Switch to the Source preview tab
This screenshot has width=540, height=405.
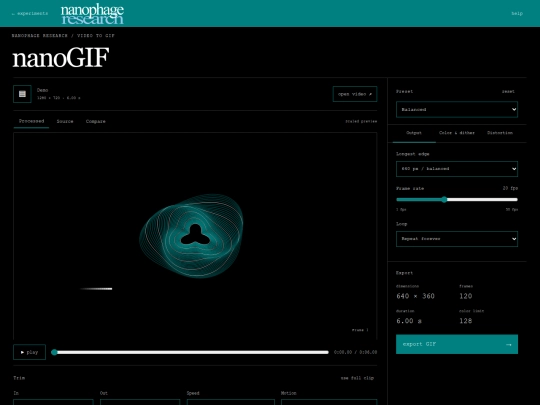65,122
